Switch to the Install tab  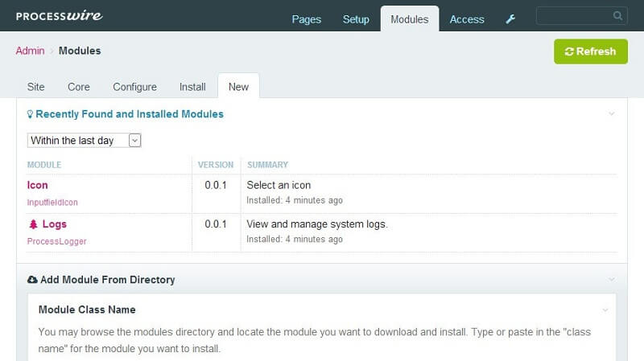(x=192, y=87)
